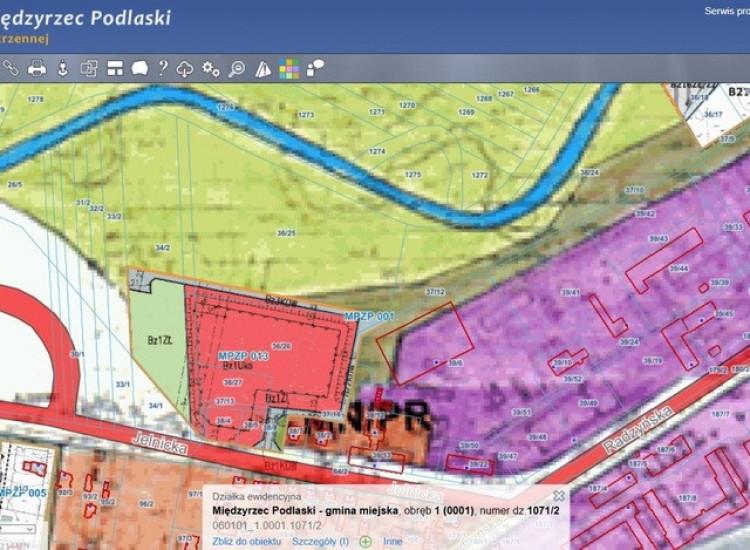Screen dimensions: 750x550
Task: Click parcel number 36/26 in red zone
Action: [281, 346]
